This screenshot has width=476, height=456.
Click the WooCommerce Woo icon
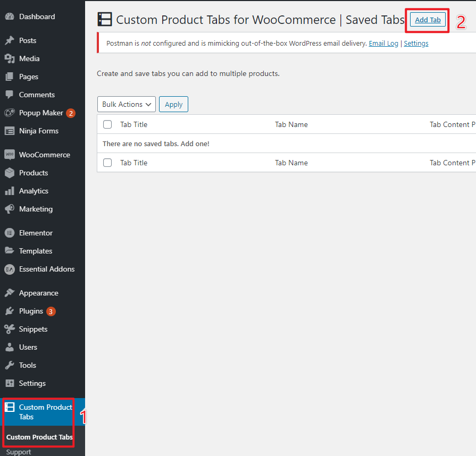[10, 155]
